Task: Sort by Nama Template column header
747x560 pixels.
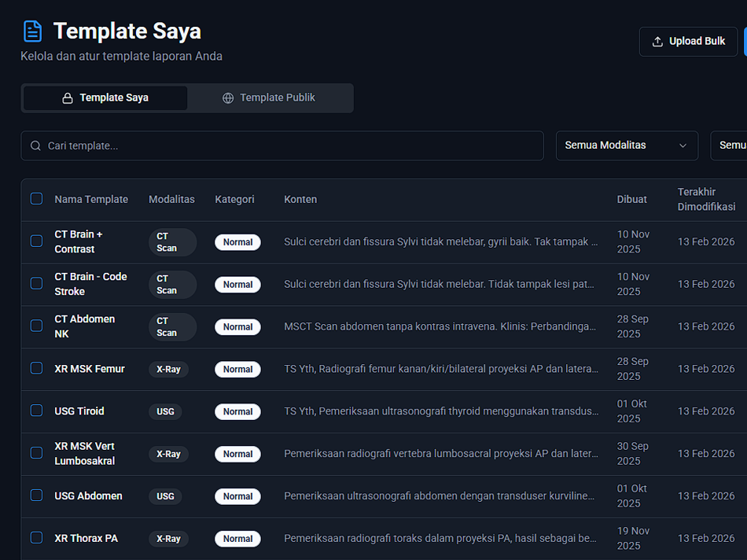Action: click(91, 199)
